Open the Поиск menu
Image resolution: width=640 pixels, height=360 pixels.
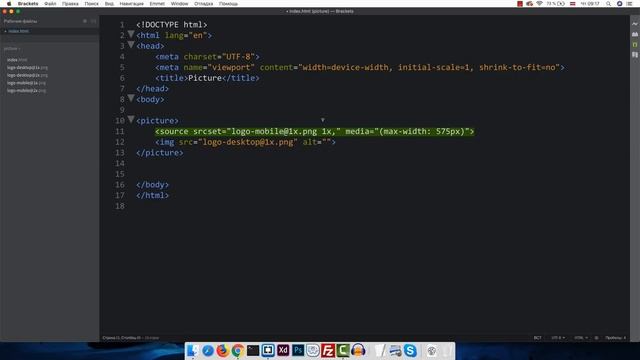[91, 4]
